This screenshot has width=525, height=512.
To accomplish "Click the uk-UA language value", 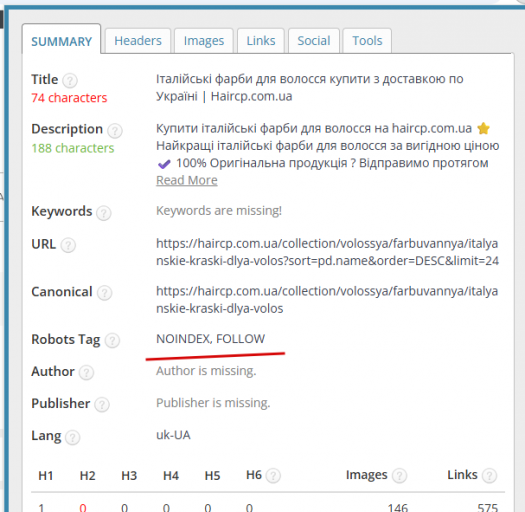I will pyautogui.click(x=173, y=435).
